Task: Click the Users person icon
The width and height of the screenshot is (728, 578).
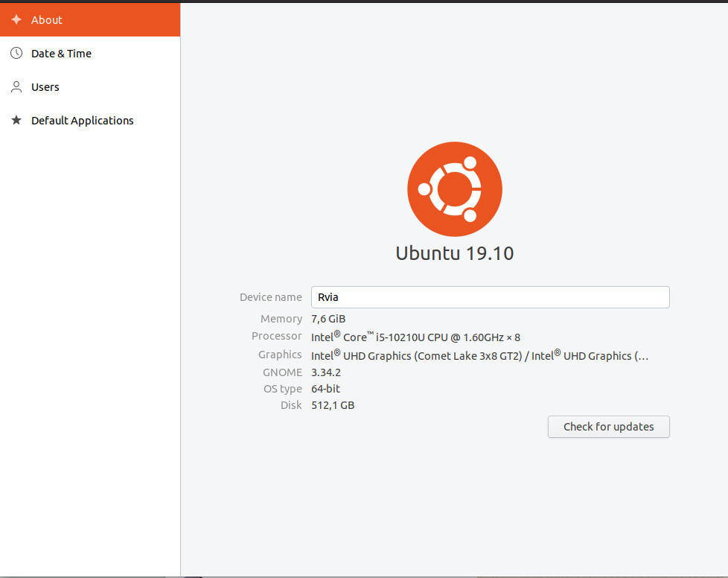Action: click(16, 87)
